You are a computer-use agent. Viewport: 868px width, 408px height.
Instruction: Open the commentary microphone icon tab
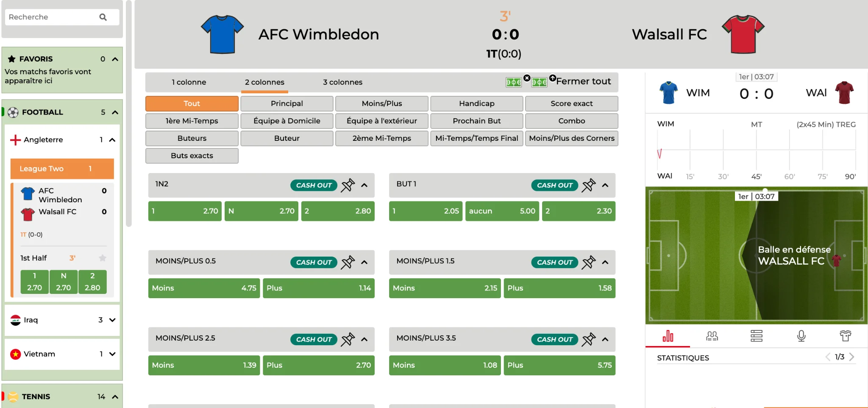point(801,336)
